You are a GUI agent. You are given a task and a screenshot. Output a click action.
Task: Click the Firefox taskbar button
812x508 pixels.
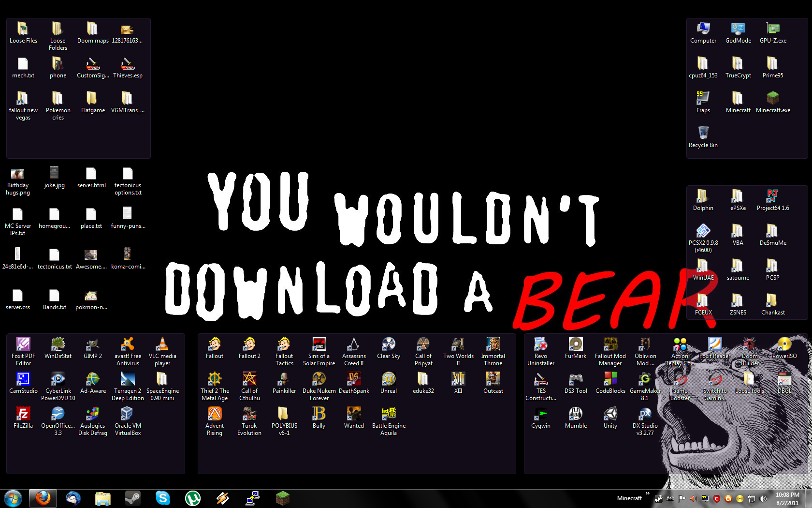click(43, 498)
